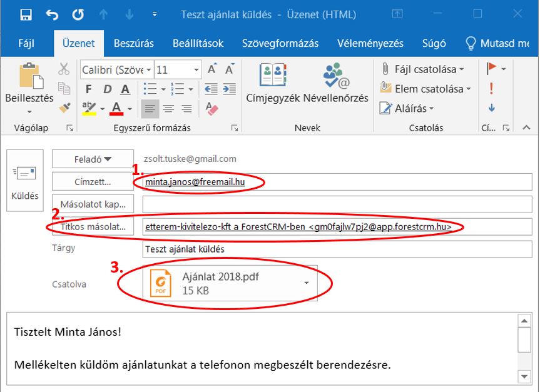540x392 pixels.
Task: Open the Ajánlat 2018.pdf attachment dropdown arrow
Action: tap(306, 283)
